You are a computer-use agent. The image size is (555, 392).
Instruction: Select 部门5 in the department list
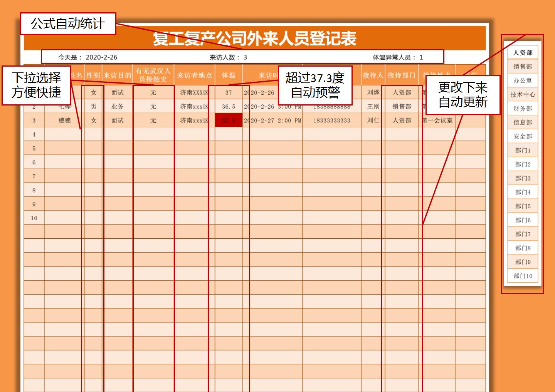pyautogui.click(x=522, y=206)
